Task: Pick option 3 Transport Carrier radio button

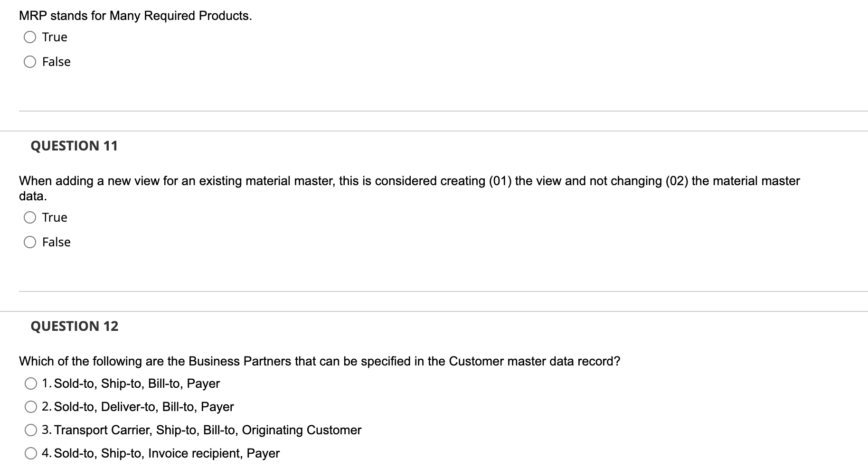Action: tap(31, 430)
